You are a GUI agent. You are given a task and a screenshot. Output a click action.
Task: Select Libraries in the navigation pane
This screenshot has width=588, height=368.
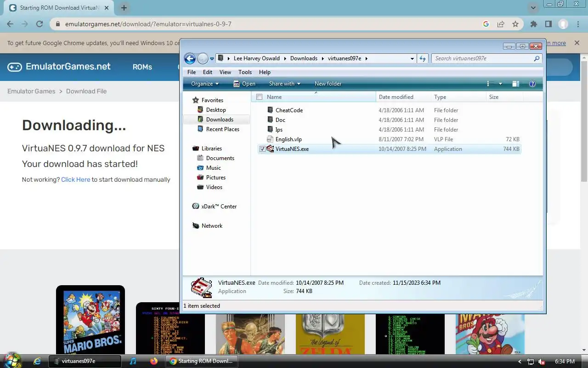[212, 149]
